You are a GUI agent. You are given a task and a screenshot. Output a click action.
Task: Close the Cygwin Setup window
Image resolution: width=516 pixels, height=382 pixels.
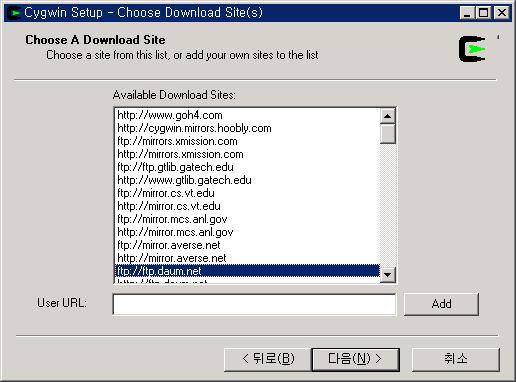[x=502, y=13]
